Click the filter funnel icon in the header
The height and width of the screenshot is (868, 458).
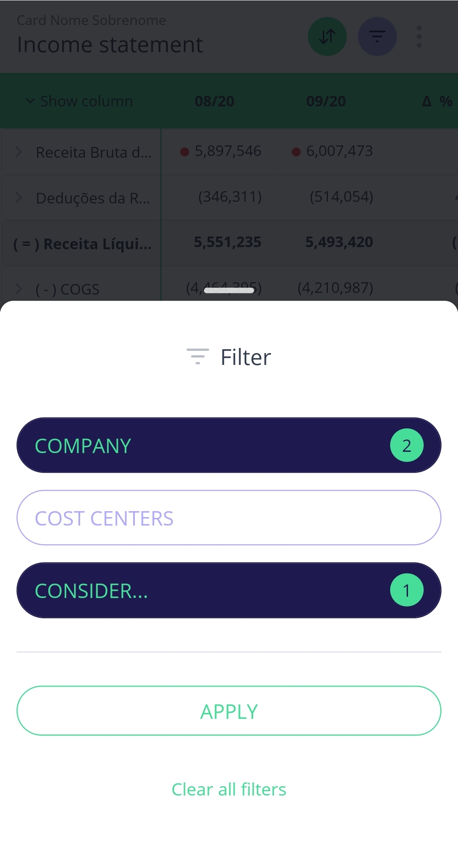click(x=377, y=36)
